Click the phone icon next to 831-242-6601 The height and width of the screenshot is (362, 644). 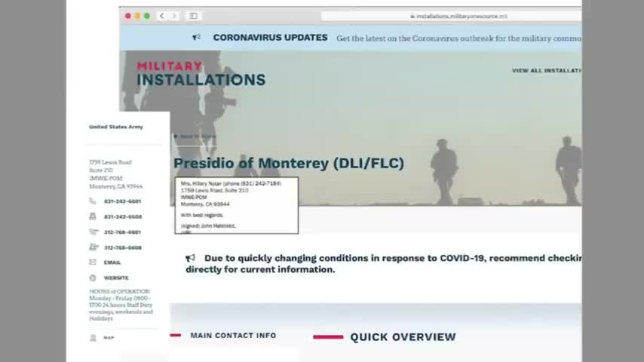pyautogui.click(x=93, y=201)
